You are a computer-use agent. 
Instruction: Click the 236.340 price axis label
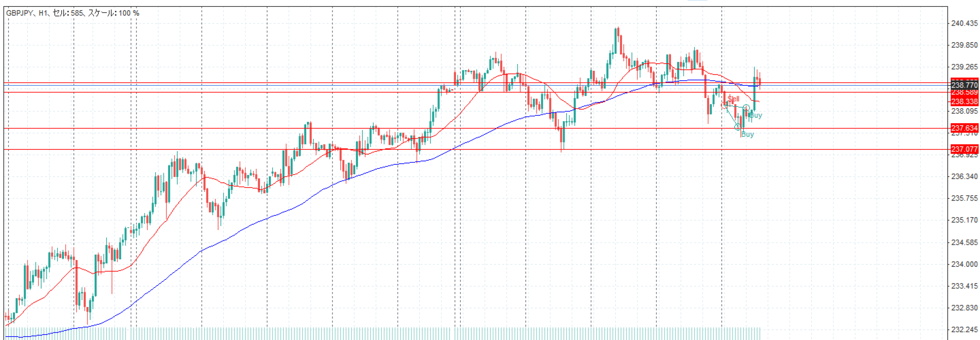[x=964, y=177]
